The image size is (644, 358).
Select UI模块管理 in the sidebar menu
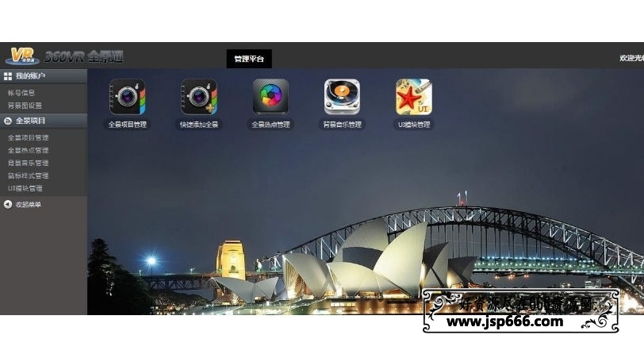(25, 188)
